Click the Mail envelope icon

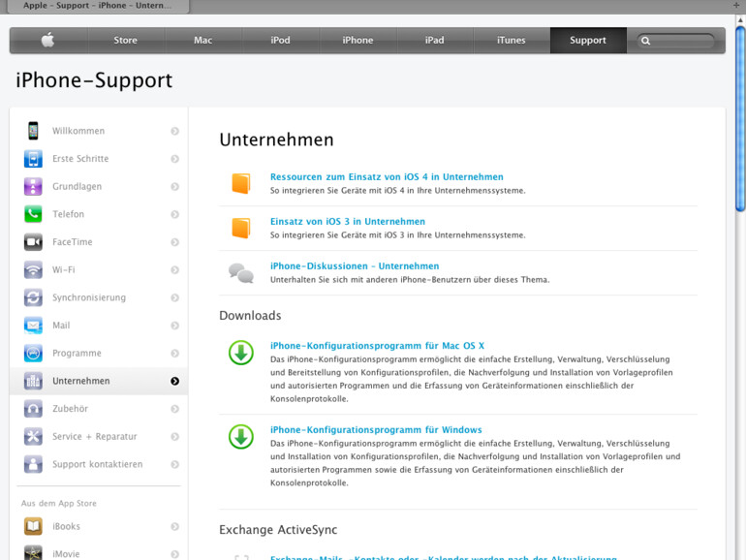point(33,325)
